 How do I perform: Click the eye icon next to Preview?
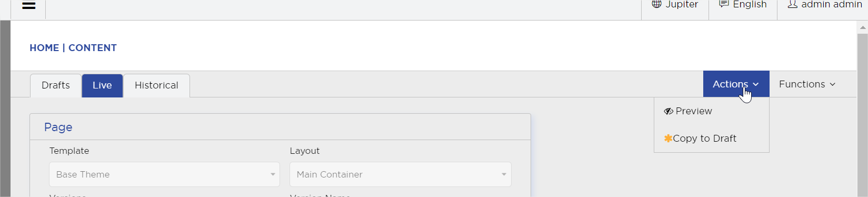(669, 111)
